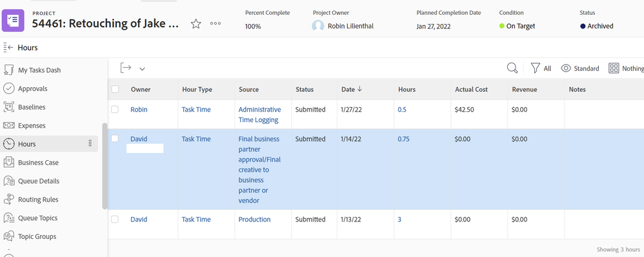
Task: Open Administrative Time Logging source link
Action: [259, 115]
